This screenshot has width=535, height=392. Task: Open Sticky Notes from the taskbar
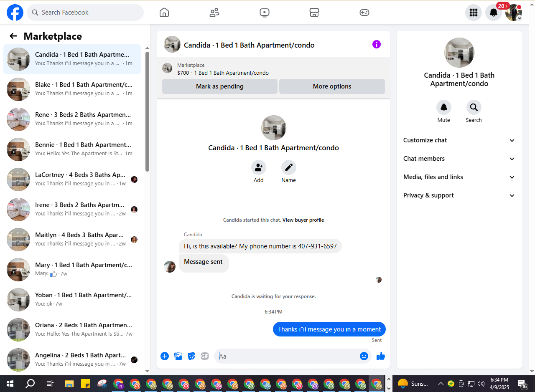pos(86,384)
